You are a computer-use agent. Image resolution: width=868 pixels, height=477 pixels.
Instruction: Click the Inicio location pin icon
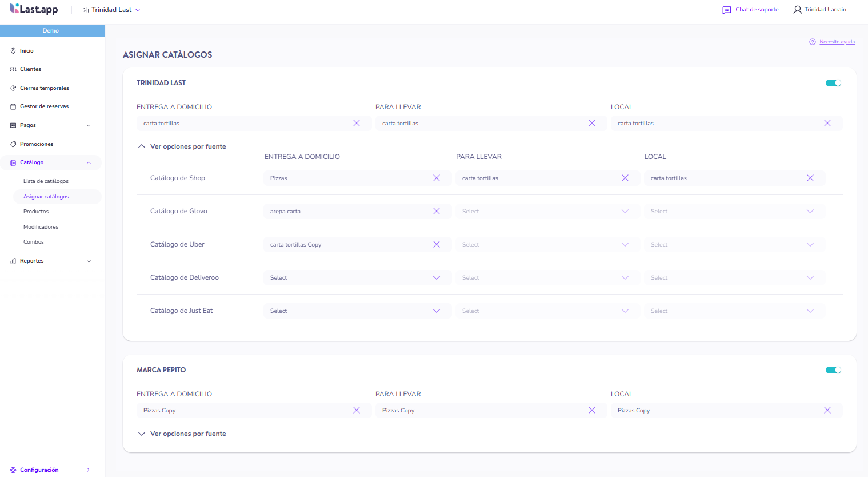pos(13,51)
